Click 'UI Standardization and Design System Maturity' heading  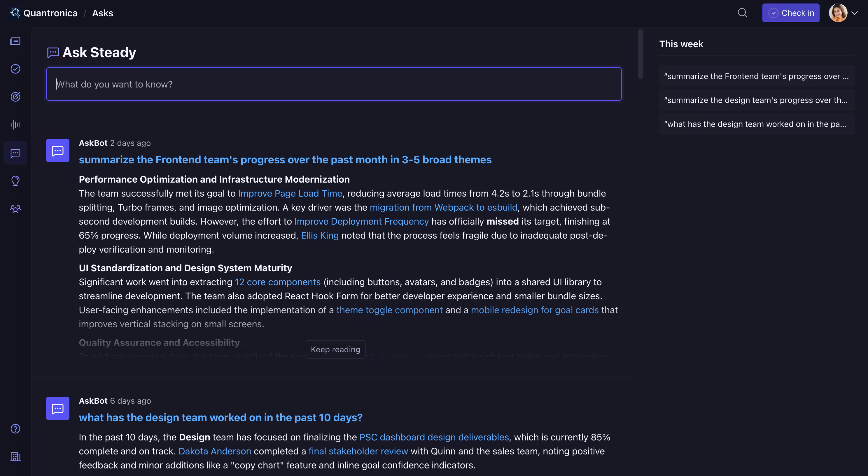pyautogui.click(x=185, y=268)
